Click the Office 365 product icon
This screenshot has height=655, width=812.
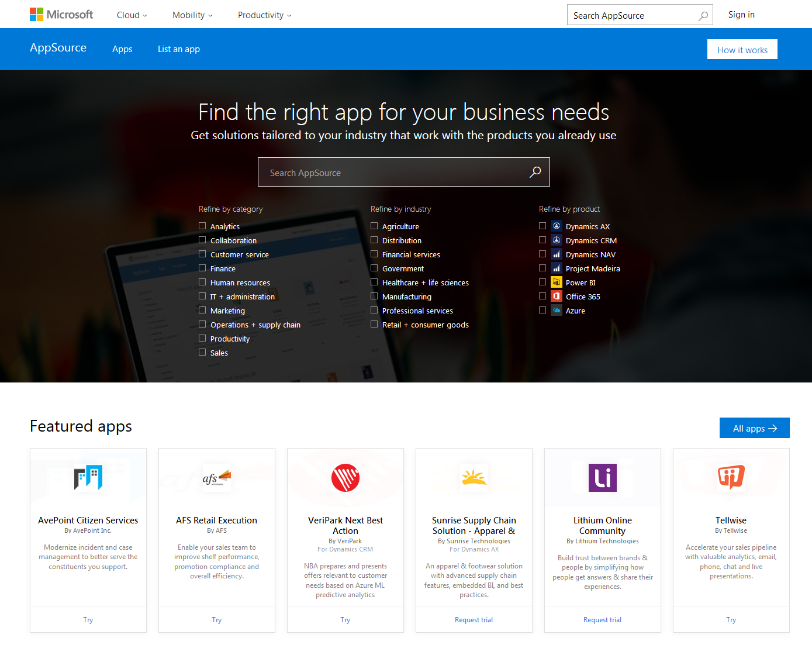tap(557, 296)
